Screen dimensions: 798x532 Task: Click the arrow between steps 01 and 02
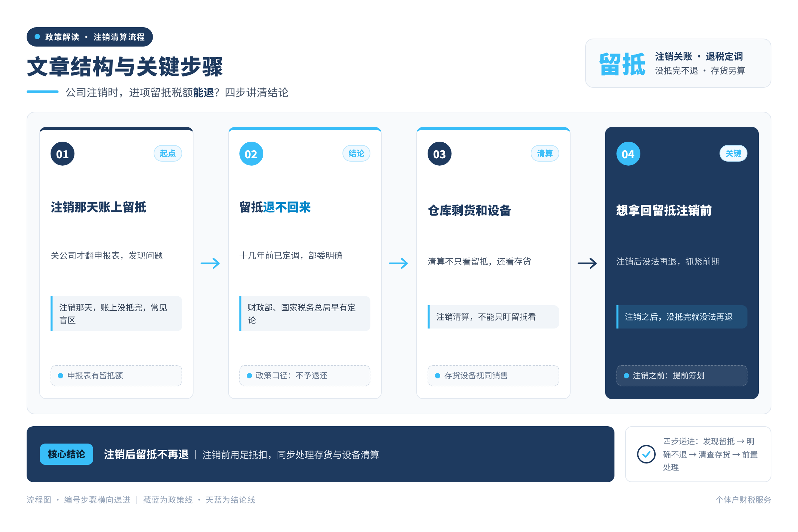point(210,263)
